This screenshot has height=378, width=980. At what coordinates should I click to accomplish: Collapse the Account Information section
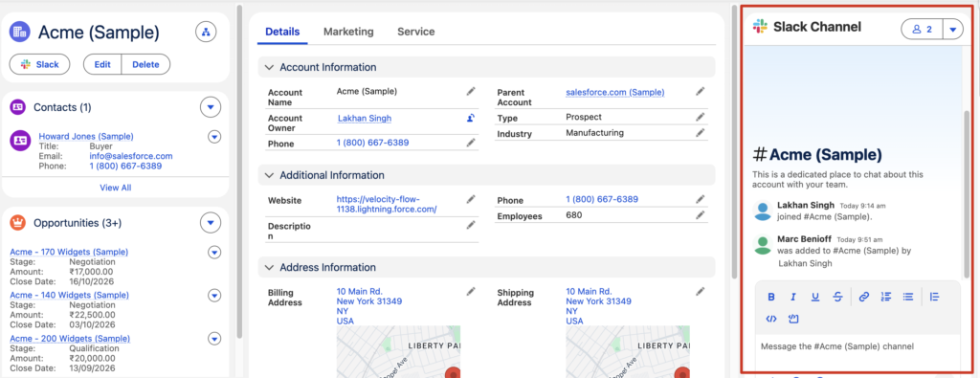click(x=269, y=67)
